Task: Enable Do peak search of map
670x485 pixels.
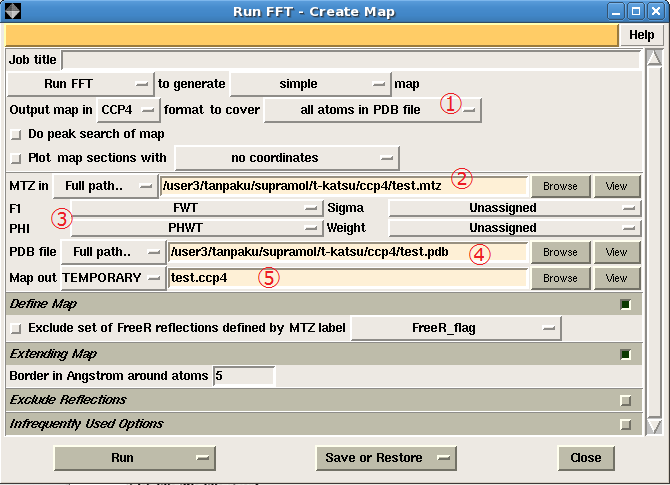Action: [15, 134]
